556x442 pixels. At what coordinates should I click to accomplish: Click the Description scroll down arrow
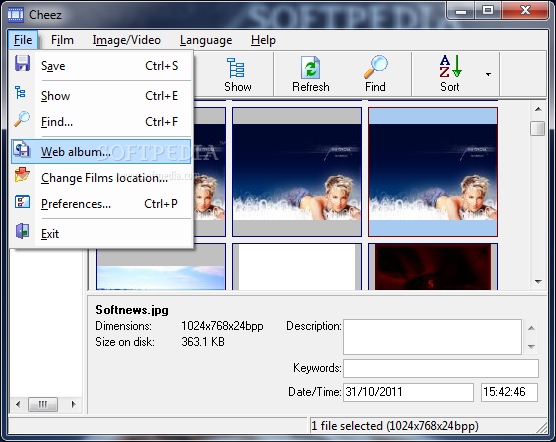pyautogui.click(x=531, y=346)
